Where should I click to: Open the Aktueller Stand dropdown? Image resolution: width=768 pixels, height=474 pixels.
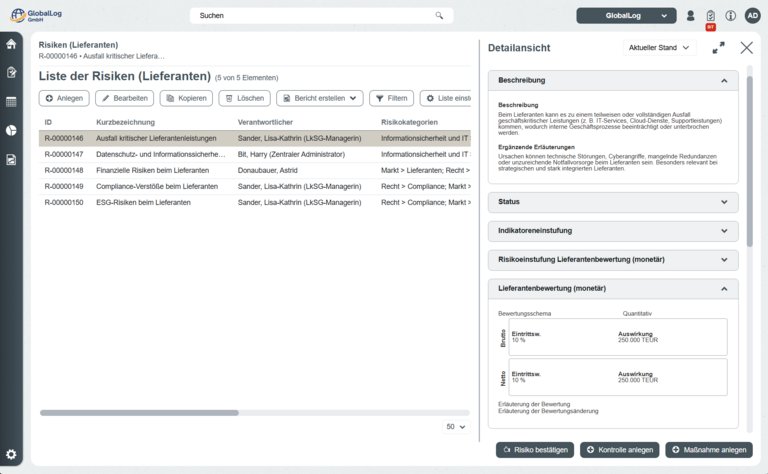click(x=659, y=48)
